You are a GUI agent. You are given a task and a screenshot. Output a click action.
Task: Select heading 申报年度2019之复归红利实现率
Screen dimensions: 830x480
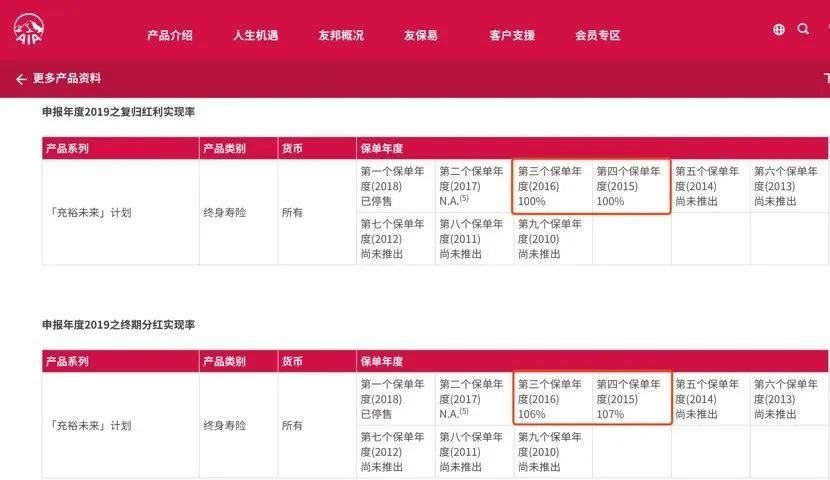pos(119,112)
